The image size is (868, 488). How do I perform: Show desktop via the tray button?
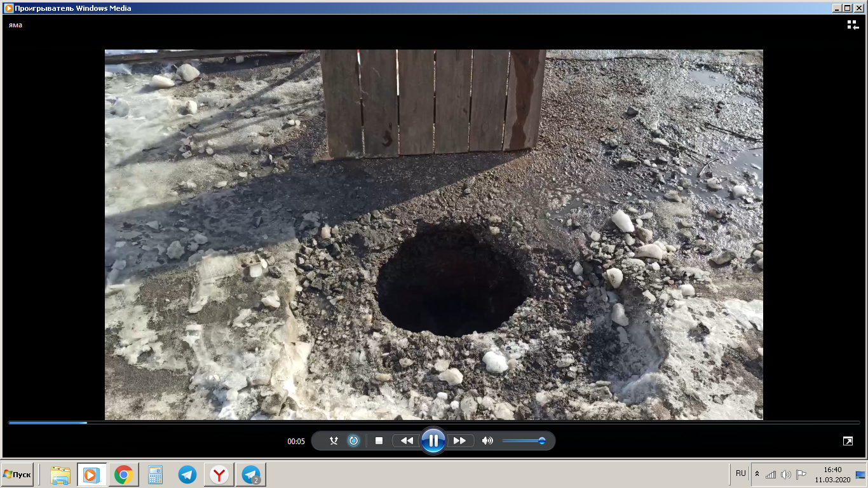click(x=860, y=475)
